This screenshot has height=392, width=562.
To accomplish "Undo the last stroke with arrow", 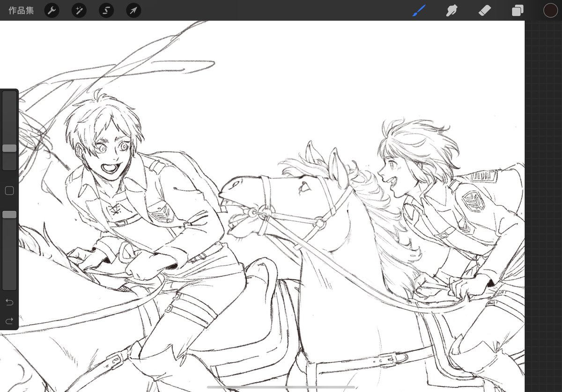I will [x=9, y=302].
